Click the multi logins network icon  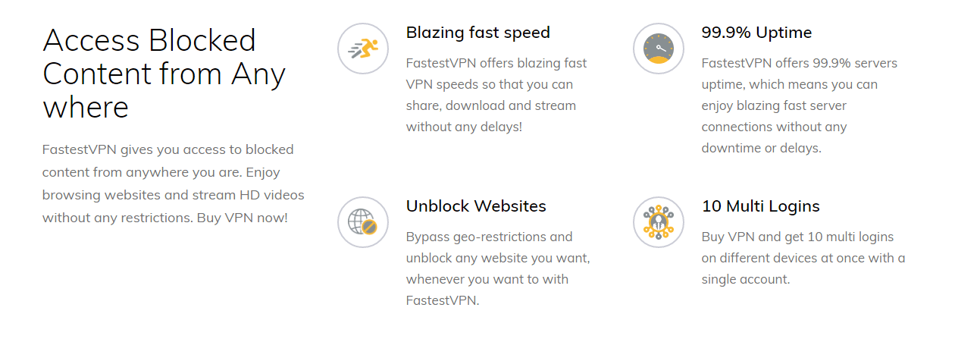coord(658,222)
